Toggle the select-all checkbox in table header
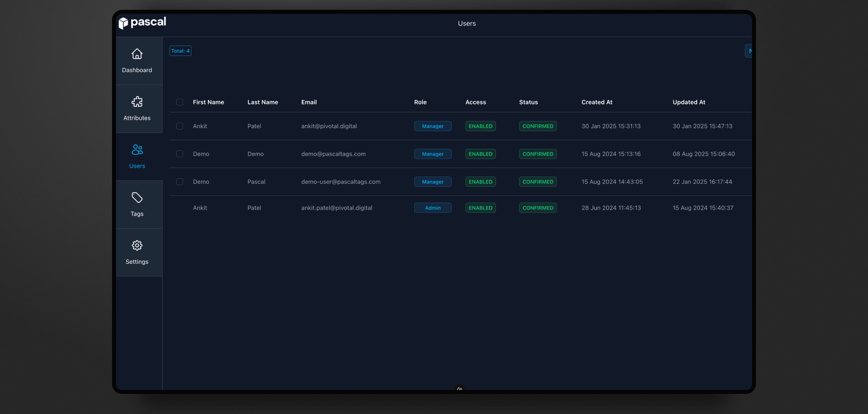Image resolution: width=868 pixels, height=414 pixels. point(180,102)
